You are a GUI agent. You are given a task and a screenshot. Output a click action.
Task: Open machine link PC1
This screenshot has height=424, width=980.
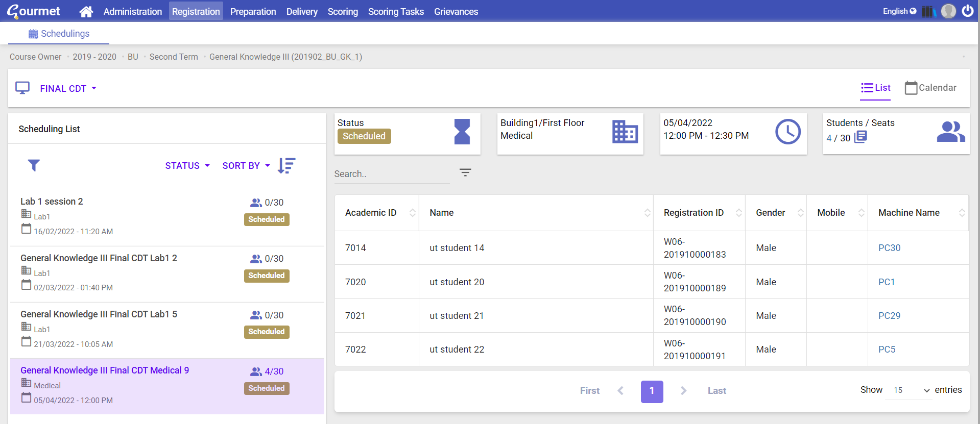point(887,282)
